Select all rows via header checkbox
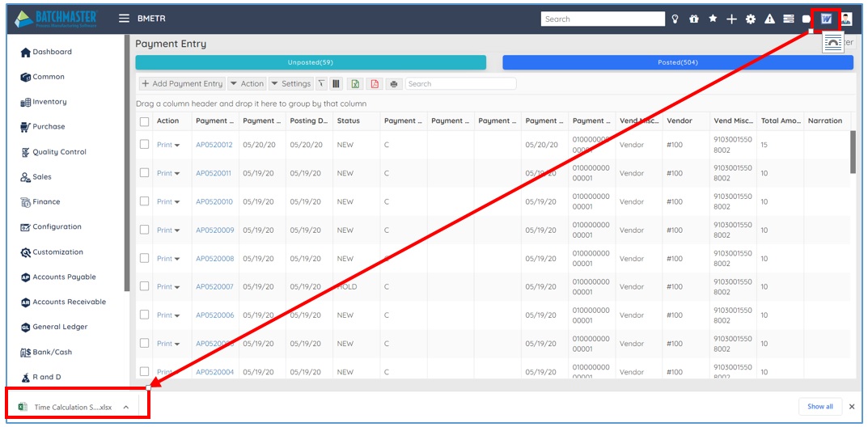 tap(144, 121)
